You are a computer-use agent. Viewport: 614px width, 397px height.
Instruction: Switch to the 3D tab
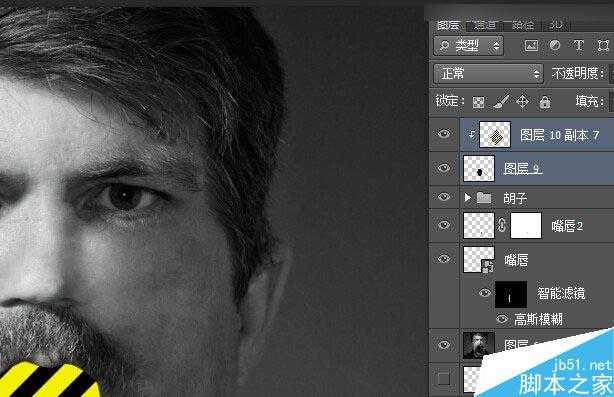[x=556, y=25]
